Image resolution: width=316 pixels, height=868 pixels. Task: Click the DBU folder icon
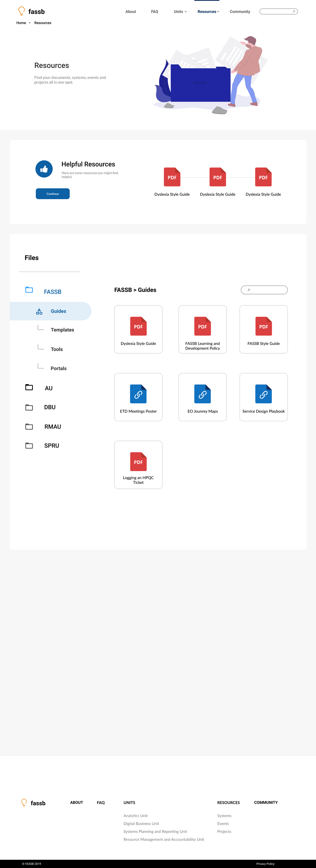point(29,407)
